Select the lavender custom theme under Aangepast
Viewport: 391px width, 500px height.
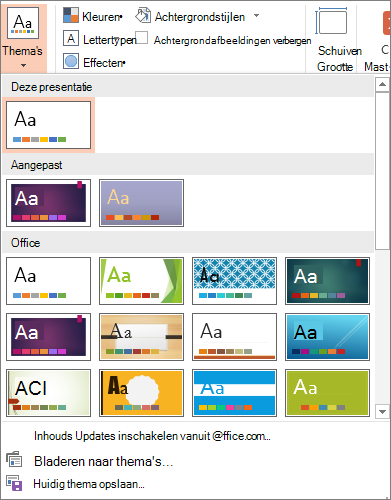141,203
